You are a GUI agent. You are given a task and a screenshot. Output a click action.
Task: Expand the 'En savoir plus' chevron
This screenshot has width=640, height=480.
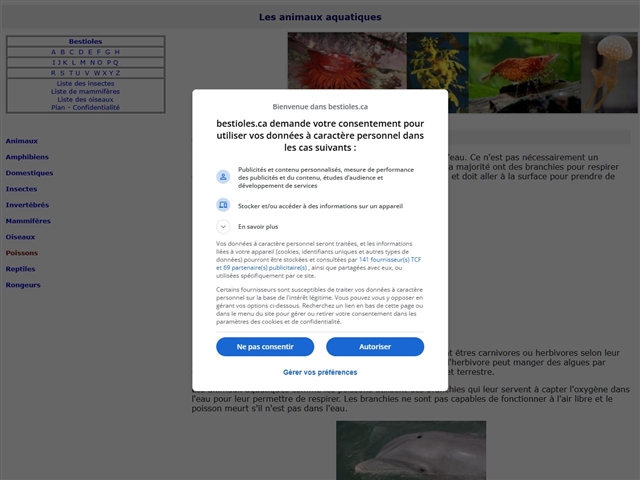point(223,227)
